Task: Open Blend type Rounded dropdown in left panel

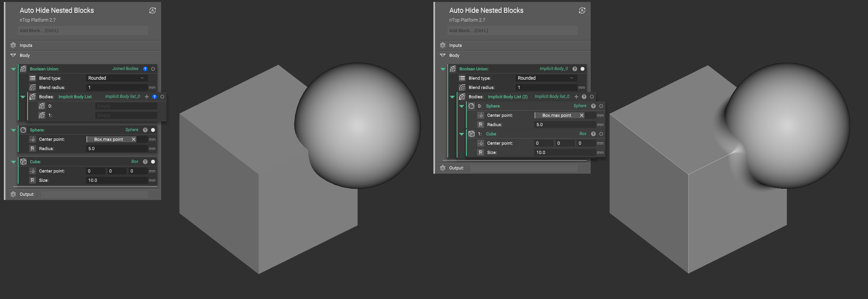Action: (117, 78)
